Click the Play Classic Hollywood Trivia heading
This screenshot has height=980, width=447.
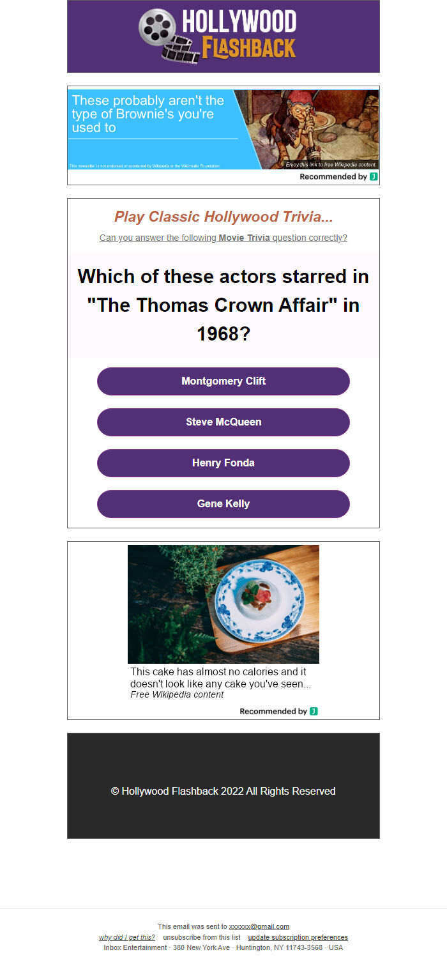[223, 217]
